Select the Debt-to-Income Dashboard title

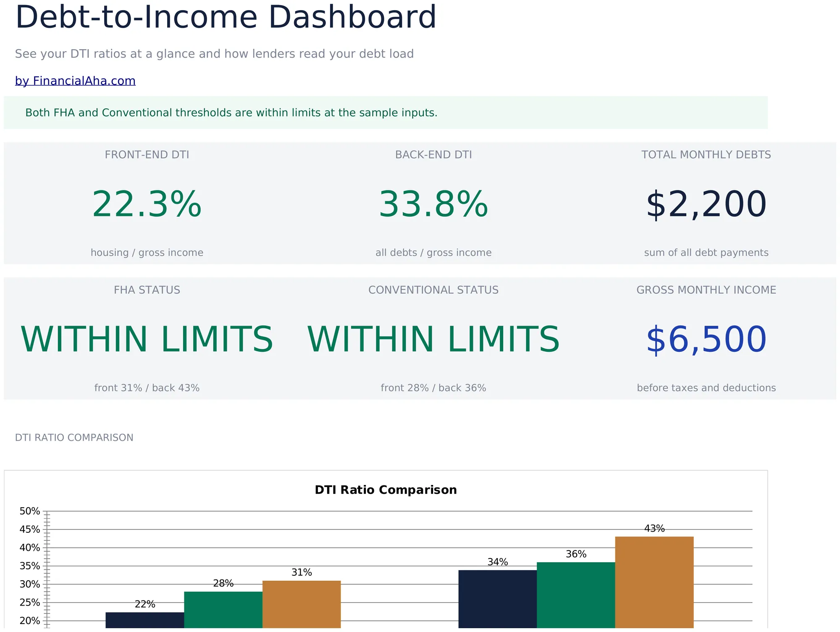point(226,17)
